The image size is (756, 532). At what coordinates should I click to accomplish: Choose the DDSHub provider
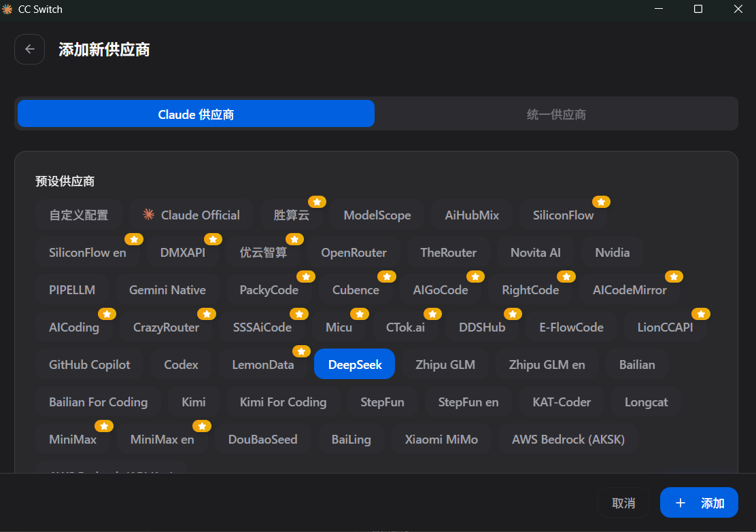point(481,327)
